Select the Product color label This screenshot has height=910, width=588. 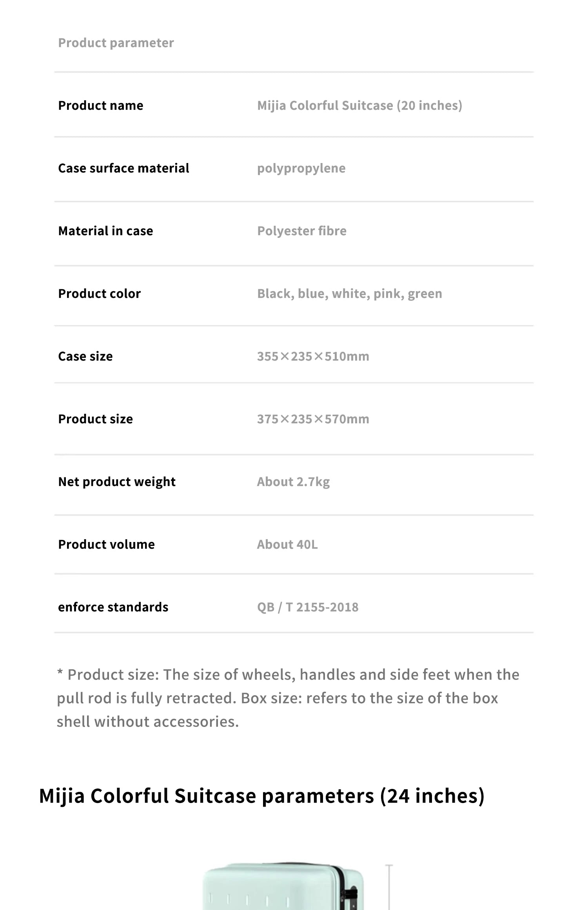click(x=99, y=294)
